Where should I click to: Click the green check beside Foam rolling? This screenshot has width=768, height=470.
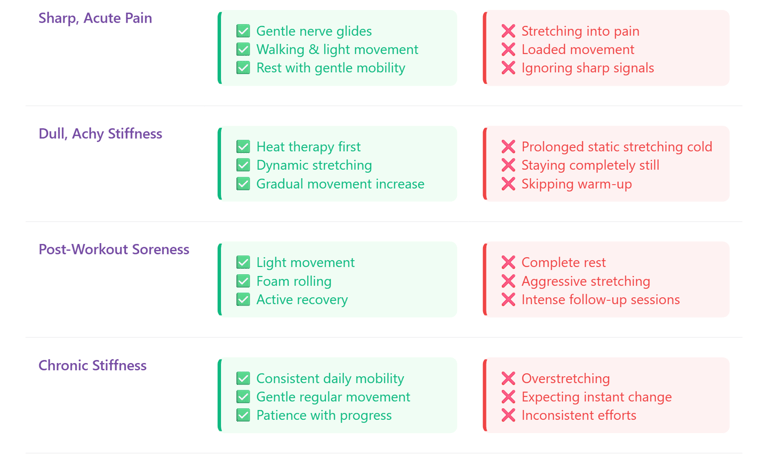(243, 282)
